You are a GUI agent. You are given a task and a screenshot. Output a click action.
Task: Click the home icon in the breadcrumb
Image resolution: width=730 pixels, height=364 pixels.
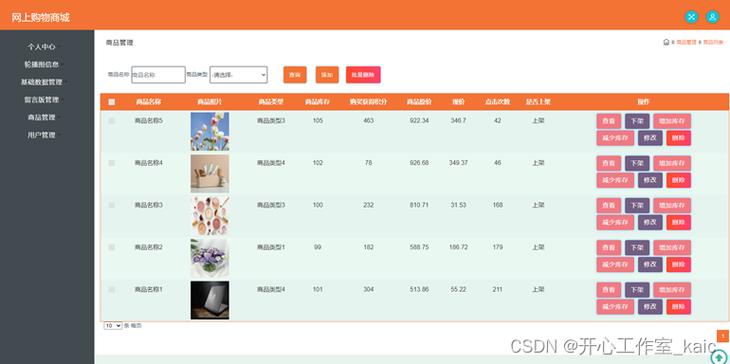point(666,42)
